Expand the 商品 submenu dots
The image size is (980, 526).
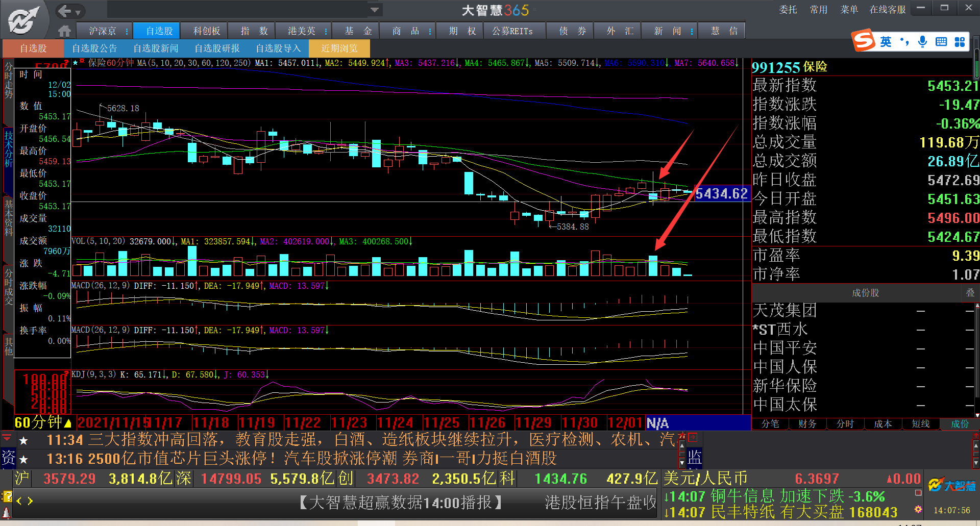pyautogui.click(x=430, y=31)
